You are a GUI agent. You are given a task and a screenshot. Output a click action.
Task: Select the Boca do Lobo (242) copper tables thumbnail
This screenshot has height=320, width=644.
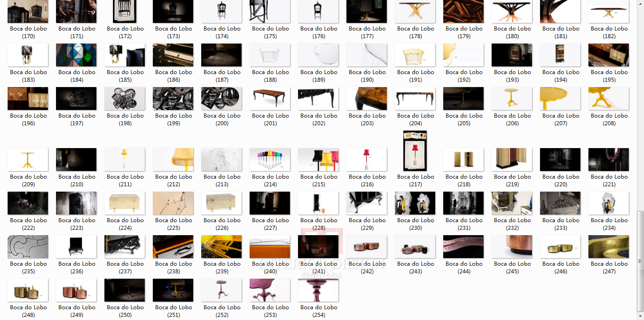(x=367, y=246)
